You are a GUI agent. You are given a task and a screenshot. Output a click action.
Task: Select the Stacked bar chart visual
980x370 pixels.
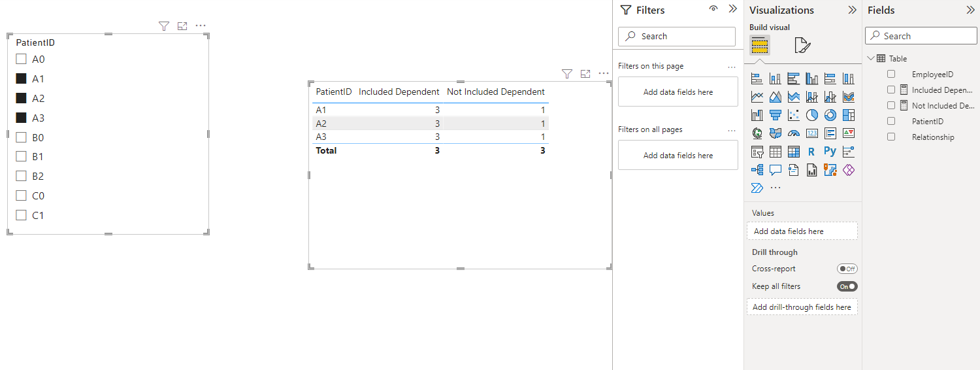coord(757,79)
